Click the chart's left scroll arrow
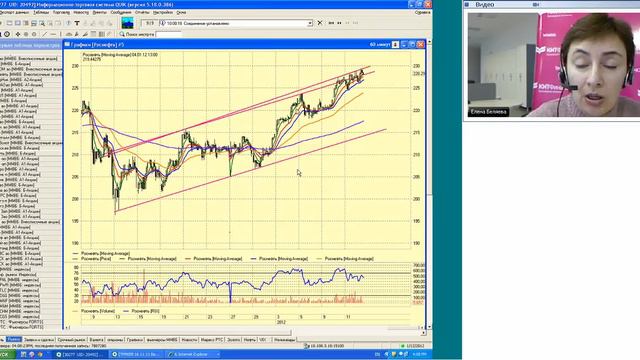This screenshot has width=640, height=360. click(68, 327)
